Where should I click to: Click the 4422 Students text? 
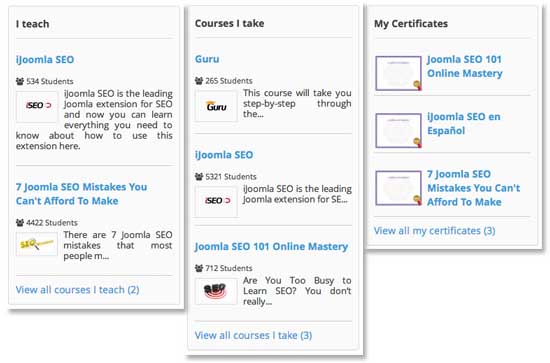pyautogui.click(x=52, y=223)
